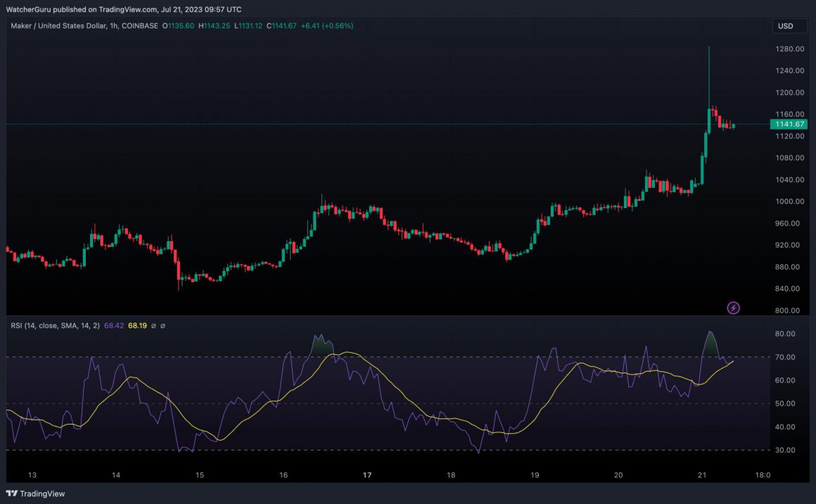Viewport: 816px width, 504px height.
Task: Select the yellow SMA value 68.19
Action: point(137,325)
